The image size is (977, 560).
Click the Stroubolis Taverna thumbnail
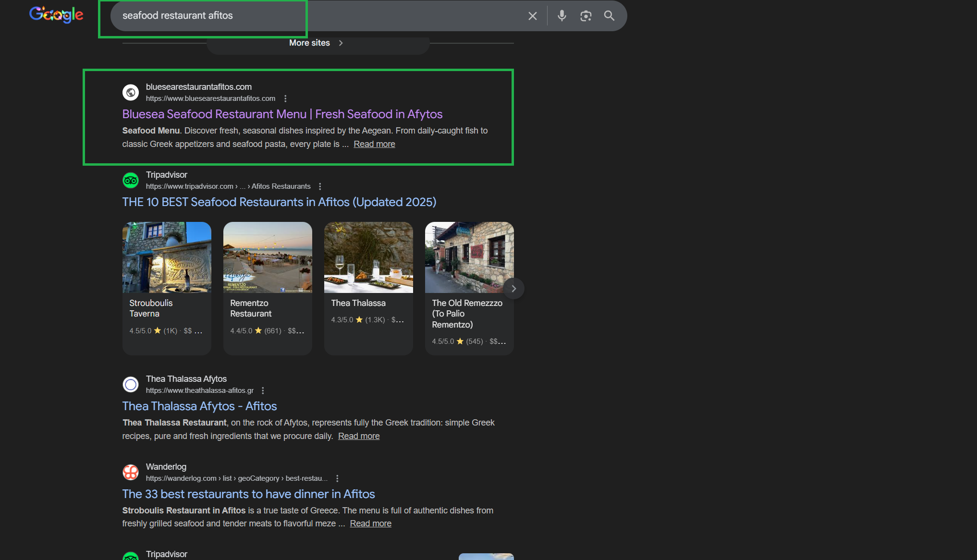(166, 257)
